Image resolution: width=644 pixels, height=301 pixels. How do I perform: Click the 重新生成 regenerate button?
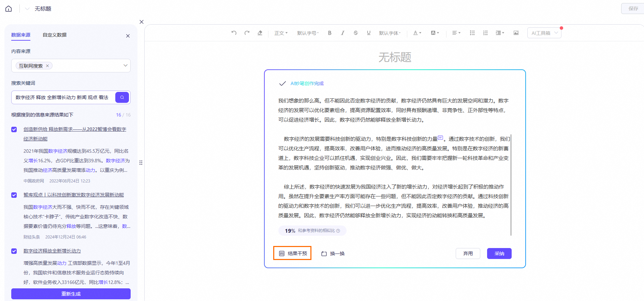(71, 294)
